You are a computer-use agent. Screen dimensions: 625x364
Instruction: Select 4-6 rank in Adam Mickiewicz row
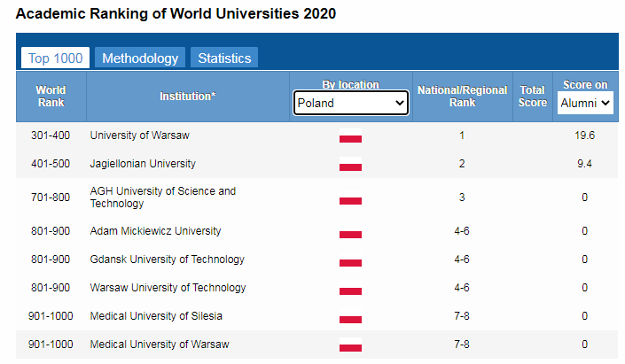pyautogui.click(x=462, y=231)
